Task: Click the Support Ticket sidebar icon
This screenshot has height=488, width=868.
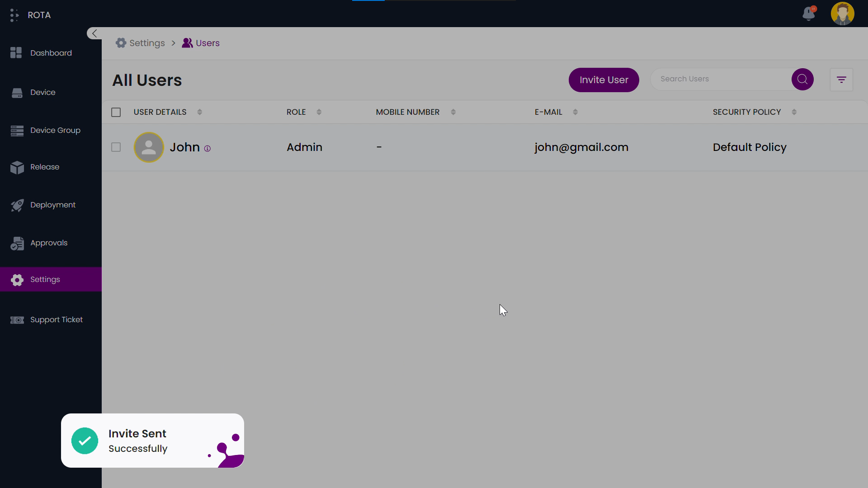Action: 16,319
